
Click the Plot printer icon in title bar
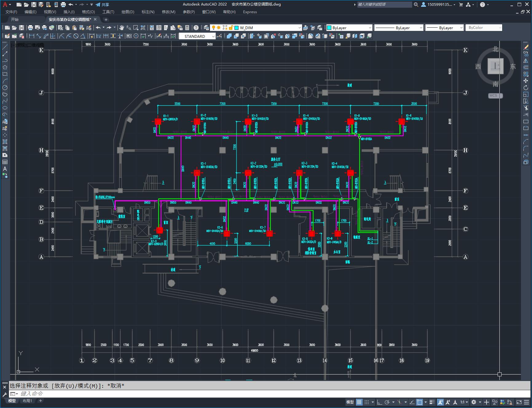pyautogui.click(x=63, y=5)
